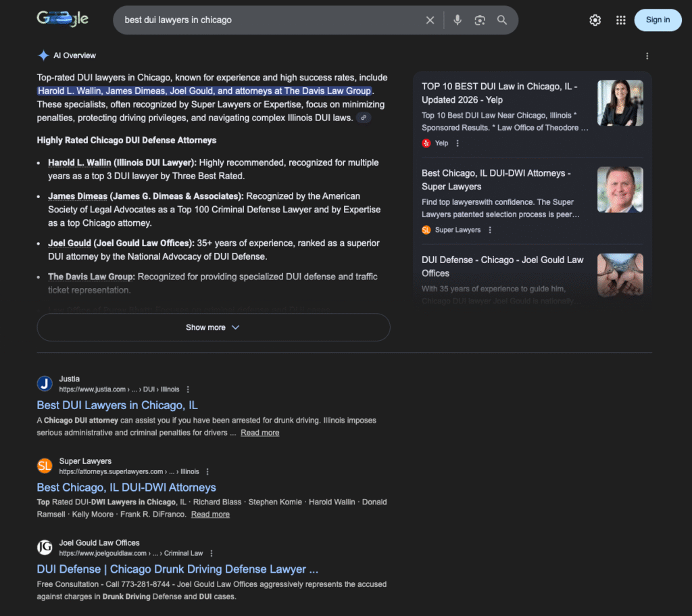692x616 pixels.
Task: Click inside the search query input field
Action: pyautogui.click(x=270, y=20)
